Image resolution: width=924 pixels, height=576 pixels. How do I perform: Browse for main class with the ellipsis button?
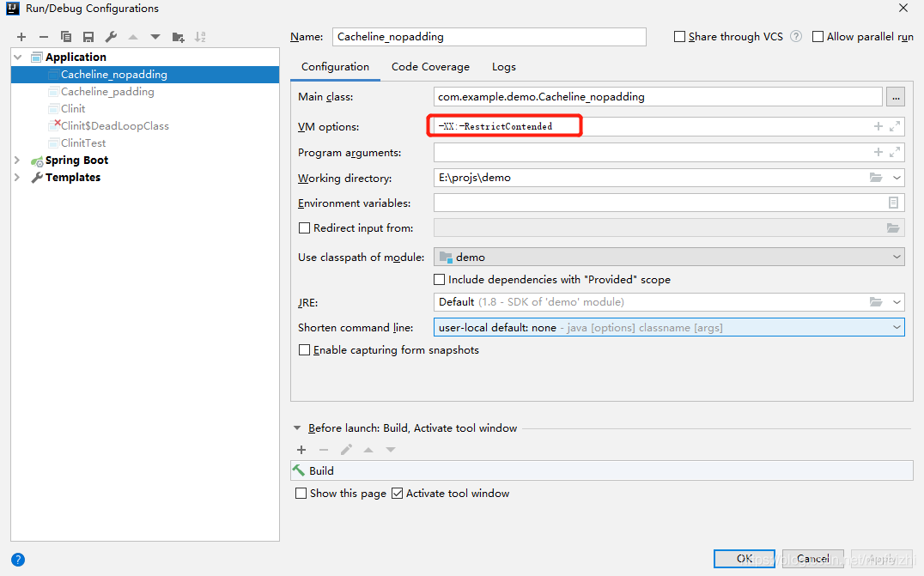[x=896, y=97]
